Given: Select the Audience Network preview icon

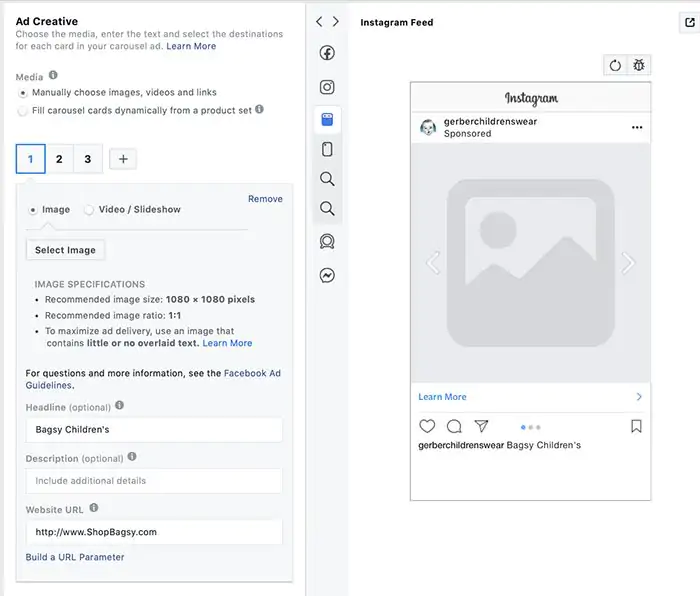Looking at the screenshot, I should 327,242.
